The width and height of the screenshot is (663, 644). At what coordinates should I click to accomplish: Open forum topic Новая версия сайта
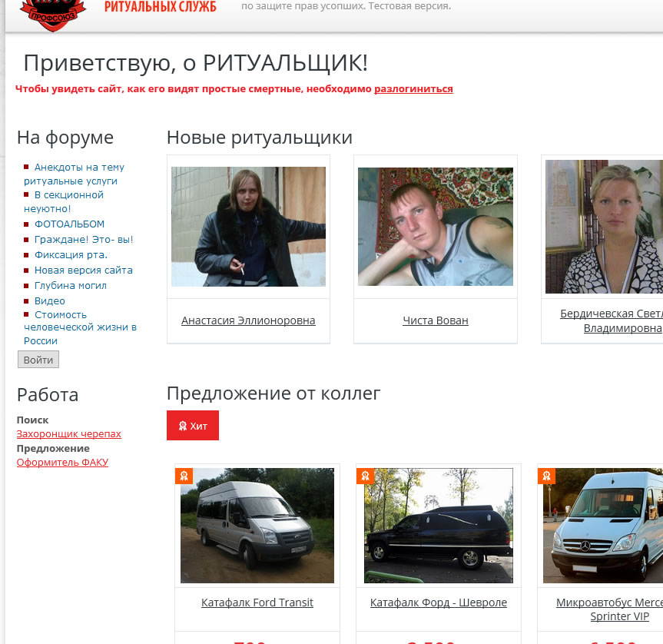coord(83,271)
